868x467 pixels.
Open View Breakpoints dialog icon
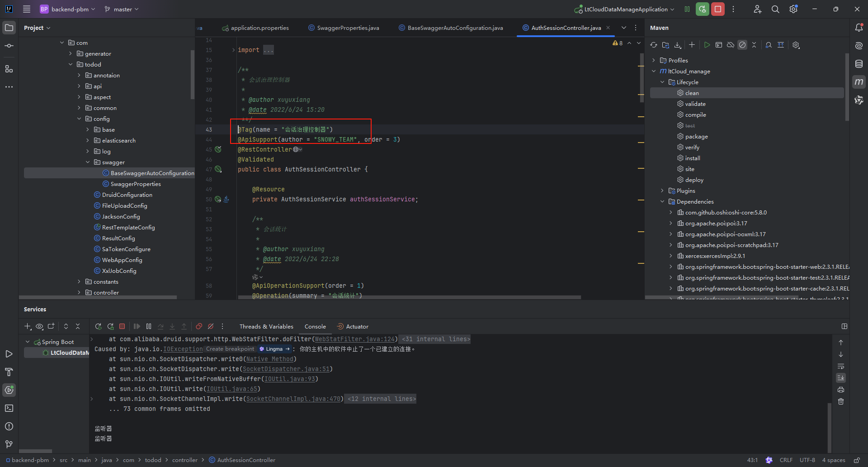pos(199,326)
